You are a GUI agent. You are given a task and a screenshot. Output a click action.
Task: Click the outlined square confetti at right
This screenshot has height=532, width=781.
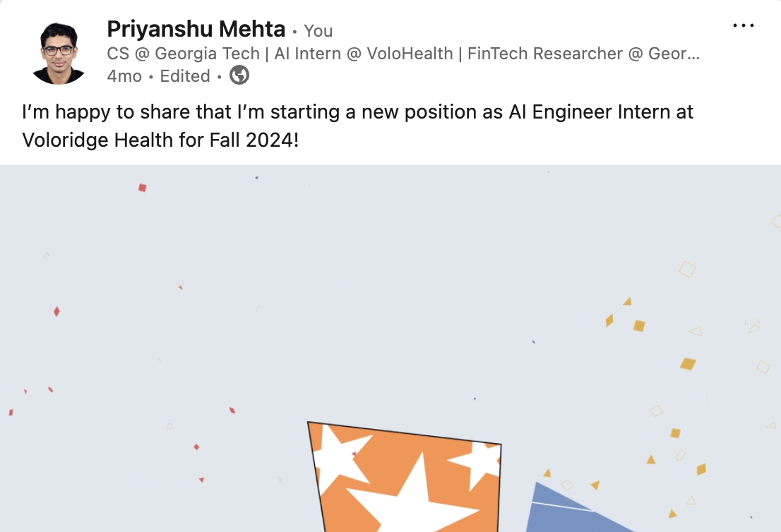point(687,270)
